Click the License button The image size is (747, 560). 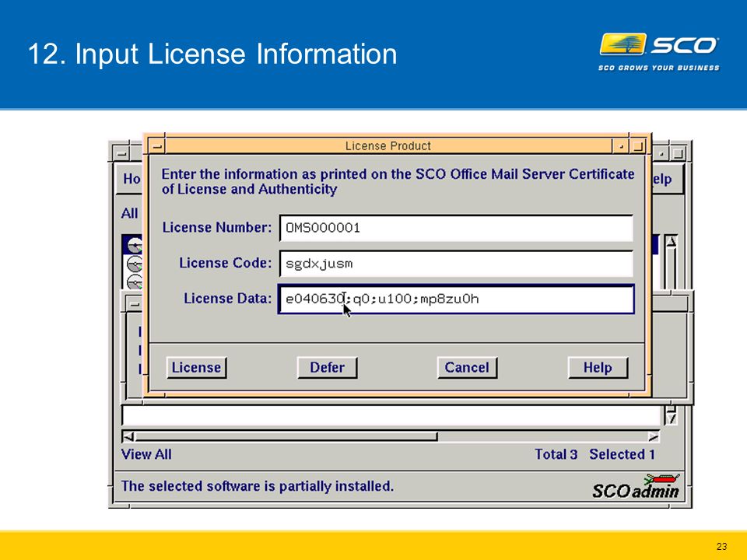196,368
